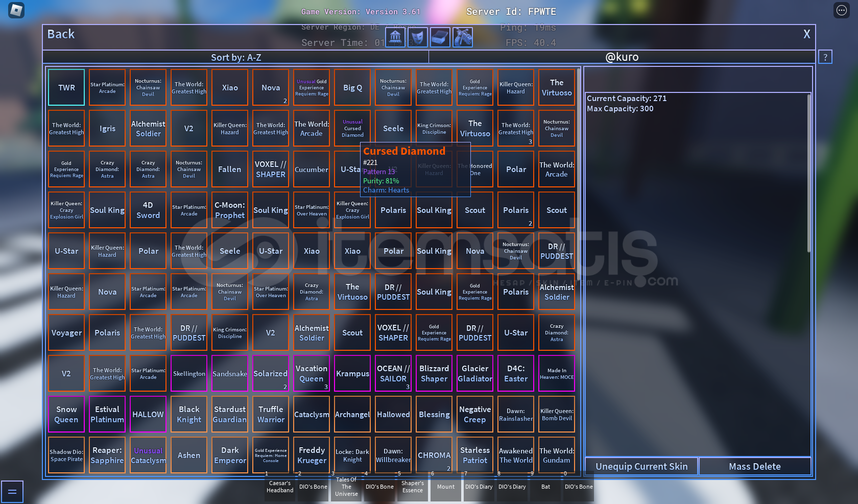The height and width of the screenshot is (504, 858).
Task: Select Unusual Gold Experience Requiem: Rage
Action: click(x=312, y=87)
